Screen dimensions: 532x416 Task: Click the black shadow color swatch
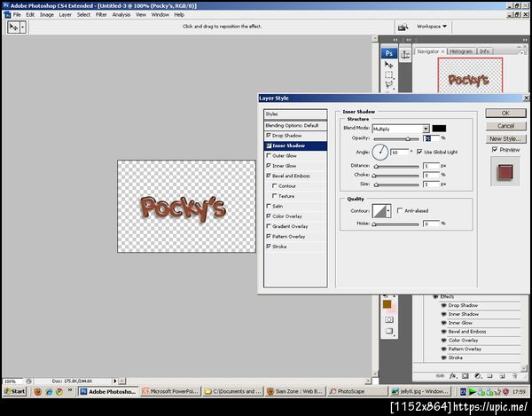pyautogui.click(x=439, y=129)
